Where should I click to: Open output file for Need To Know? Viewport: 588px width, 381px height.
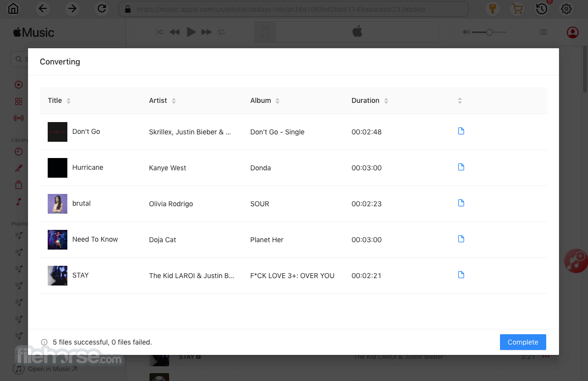(461, 239)
